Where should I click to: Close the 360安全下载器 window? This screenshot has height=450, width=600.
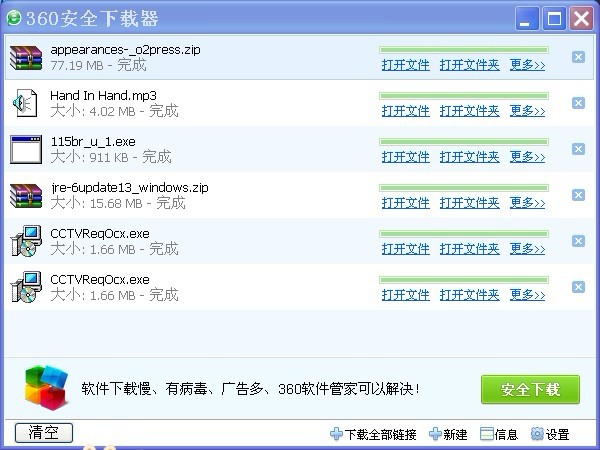582,18
